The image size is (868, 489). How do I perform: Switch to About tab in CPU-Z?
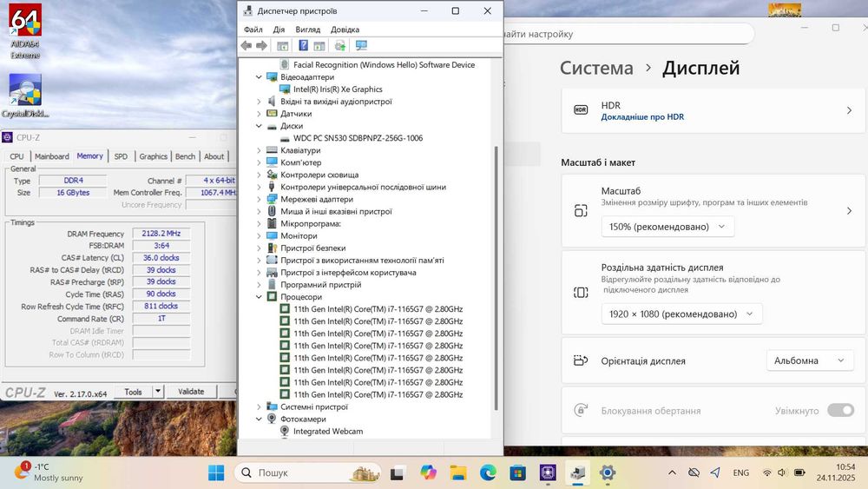[214, 156]
